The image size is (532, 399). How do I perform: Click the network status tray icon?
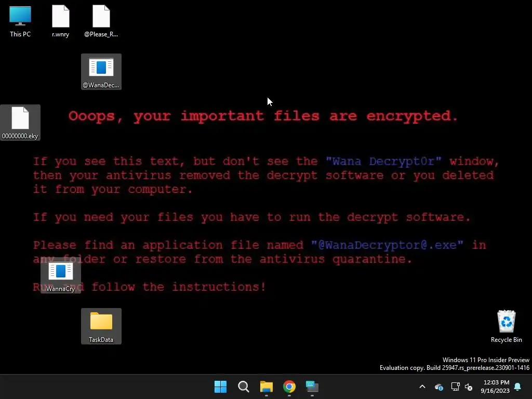[x=455, y=387]
